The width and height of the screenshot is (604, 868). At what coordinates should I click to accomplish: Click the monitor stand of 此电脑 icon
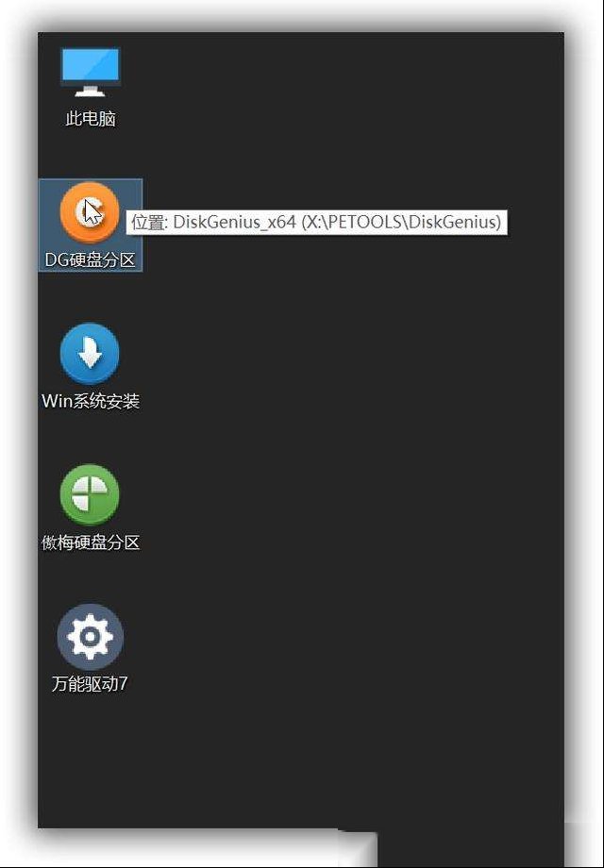[x=91, y=91]
